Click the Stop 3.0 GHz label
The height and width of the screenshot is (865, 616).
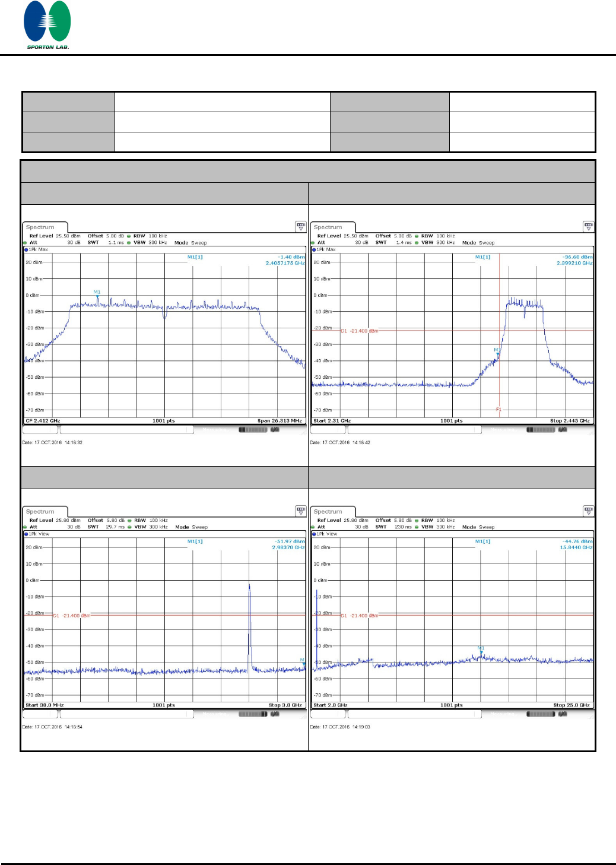[285, 705]
